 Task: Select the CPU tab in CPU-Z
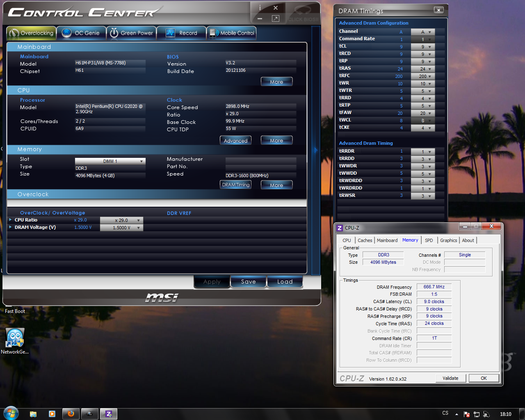pos(347,240)
